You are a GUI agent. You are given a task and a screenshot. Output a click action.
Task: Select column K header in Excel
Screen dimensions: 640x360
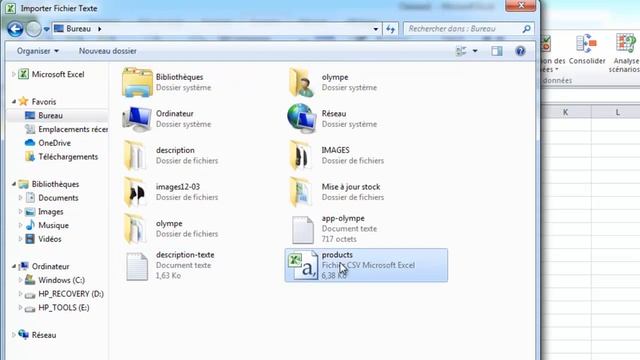coord(565,112)
